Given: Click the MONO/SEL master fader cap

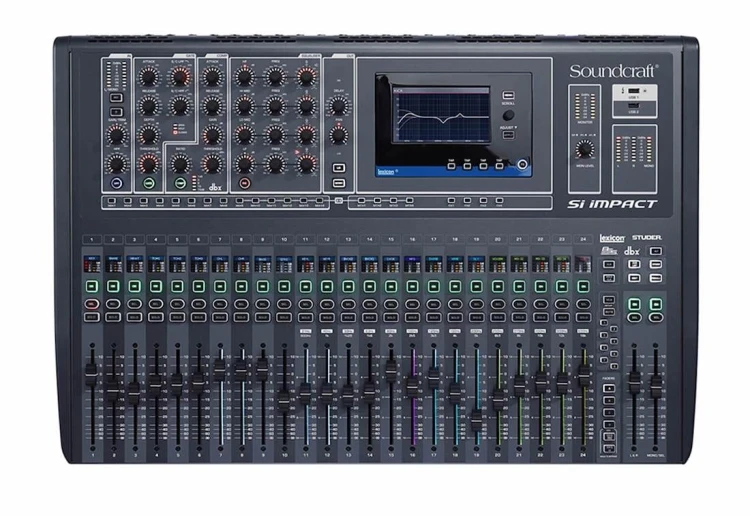Looking at the screenshot, I should coord(656,385).
